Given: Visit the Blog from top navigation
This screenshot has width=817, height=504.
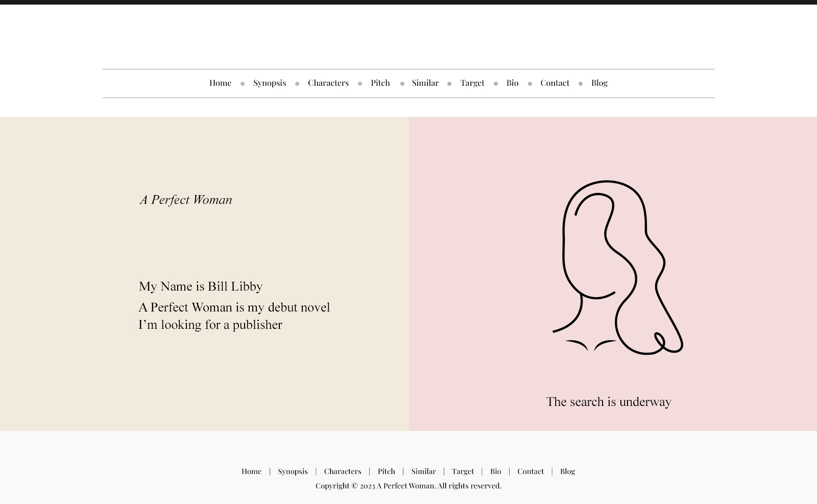Looking at the screenshot, I should 599,83.
